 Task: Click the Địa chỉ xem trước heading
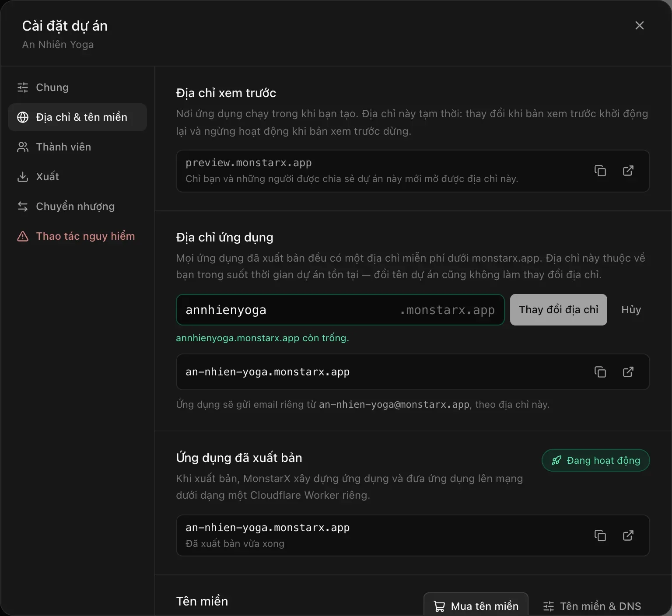(226, 93)
